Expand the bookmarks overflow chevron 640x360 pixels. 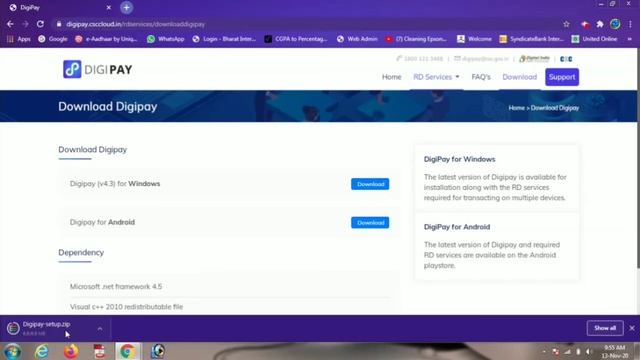click(x=629, y=39)
